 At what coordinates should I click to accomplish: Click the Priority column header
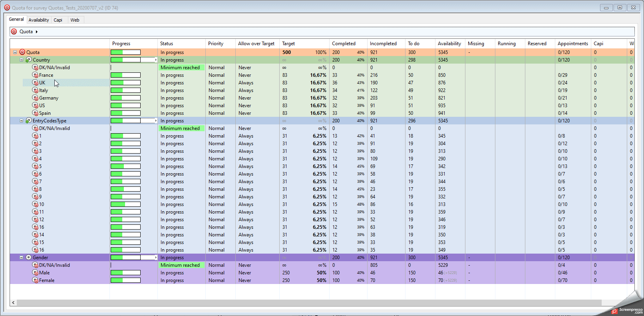click(x=221, y=43)
